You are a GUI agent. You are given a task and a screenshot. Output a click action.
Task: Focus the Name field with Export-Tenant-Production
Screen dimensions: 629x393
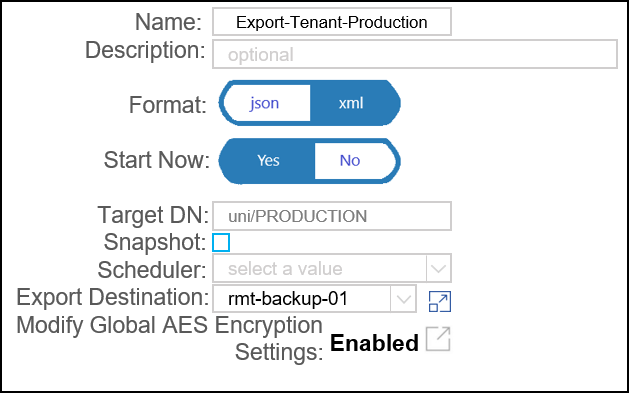click(x=332, y=22)
